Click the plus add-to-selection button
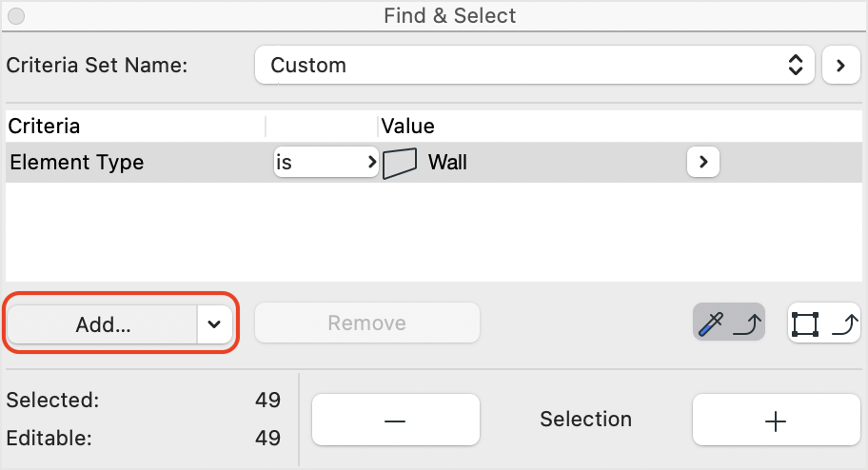The image size is (868, 470). 776,420
